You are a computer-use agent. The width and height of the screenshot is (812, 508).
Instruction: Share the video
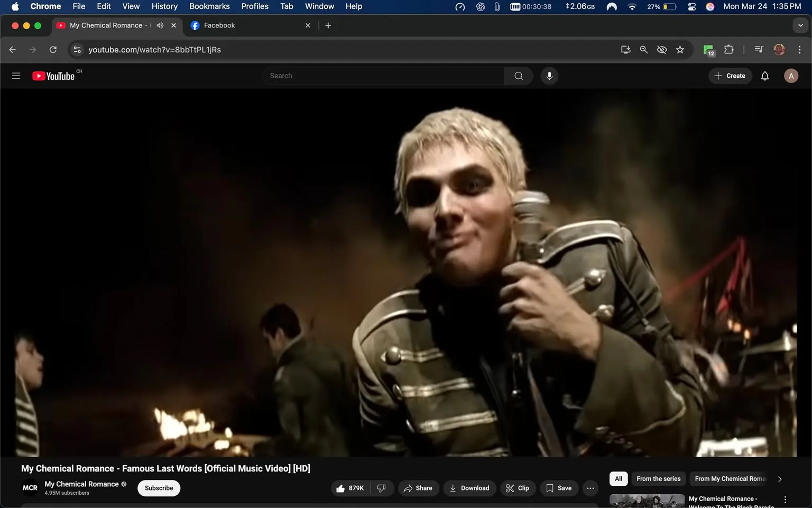coord(418,488)
